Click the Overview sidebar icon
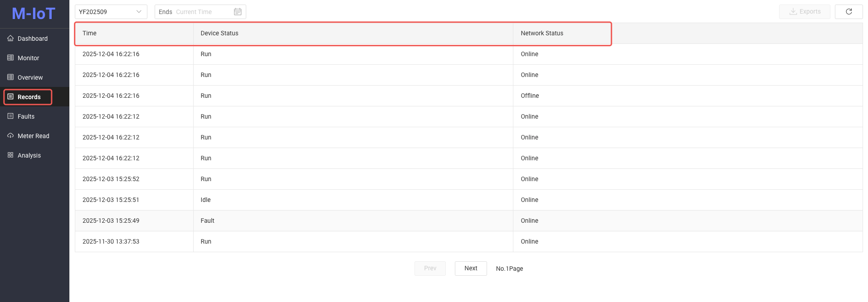Viewport: 868px width, 302px height. (x=10, y=77)
